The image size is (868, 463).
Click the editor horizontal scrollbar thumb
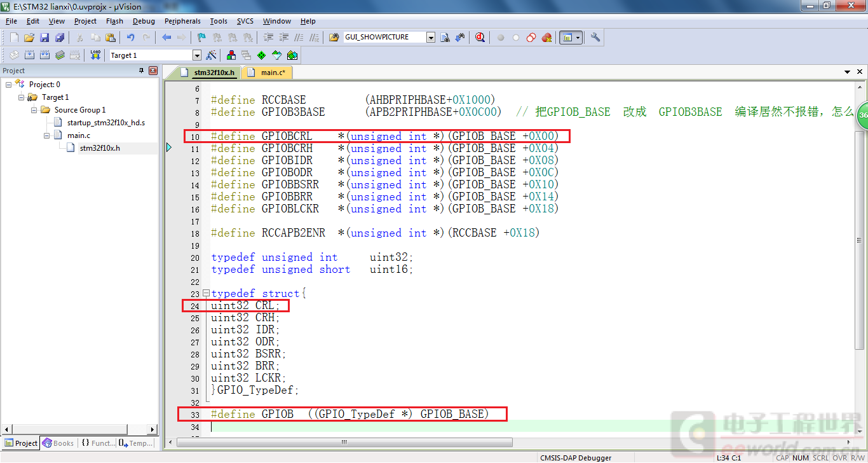point(344,442)
